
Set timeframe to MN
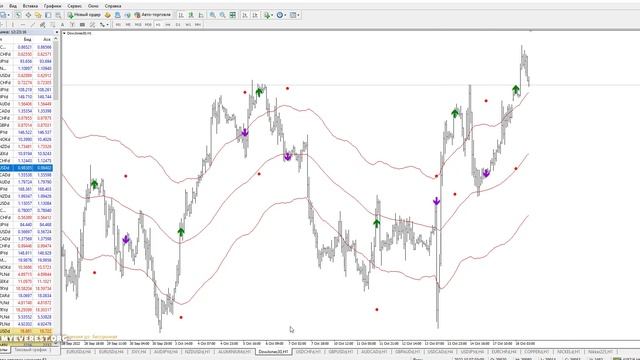(198, 25)
